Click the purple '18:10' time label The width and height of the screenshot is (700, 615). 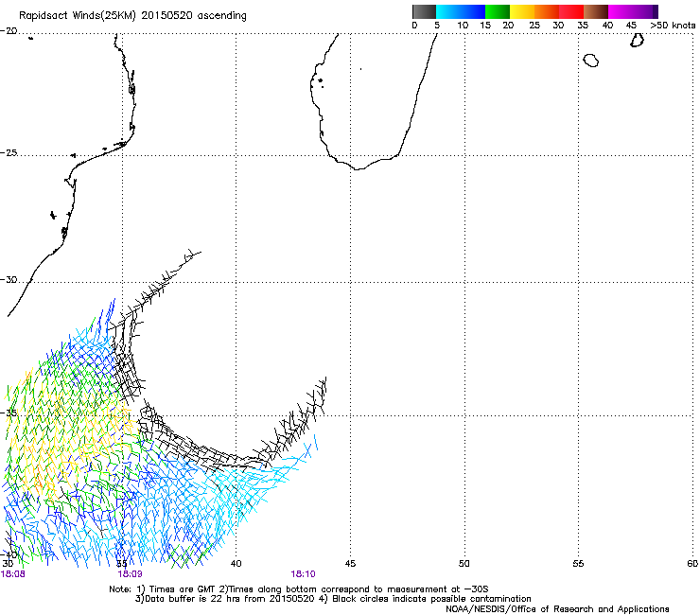303,574
